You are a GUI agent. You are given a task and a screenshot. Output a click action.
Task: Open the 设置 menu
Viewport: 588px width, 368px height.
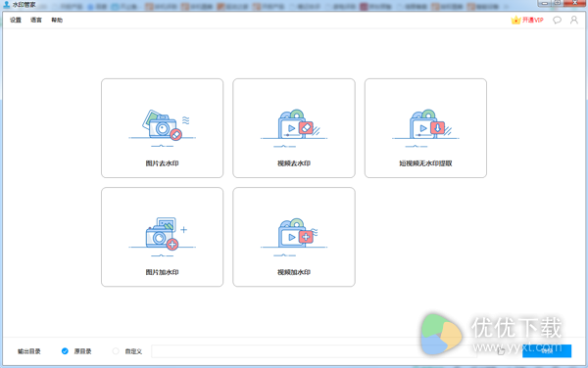(x=16, y=20)
